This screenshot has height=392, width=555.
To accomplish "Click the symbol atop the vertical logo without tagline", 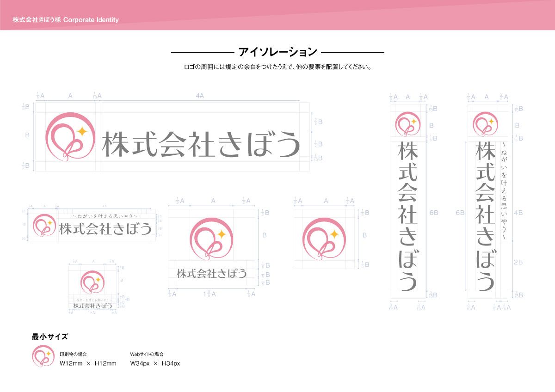I will (408, 125).
